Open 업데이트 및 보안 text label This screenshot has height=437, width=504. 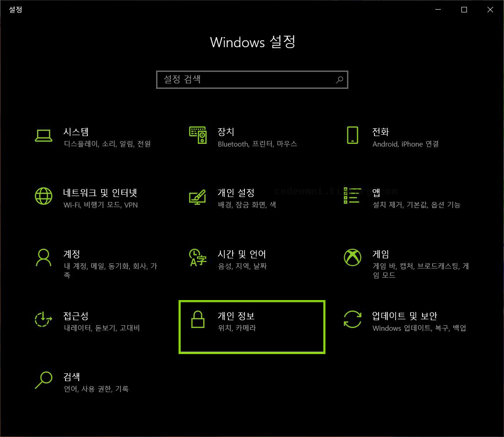pyautogui.click(x=404, y=316)
